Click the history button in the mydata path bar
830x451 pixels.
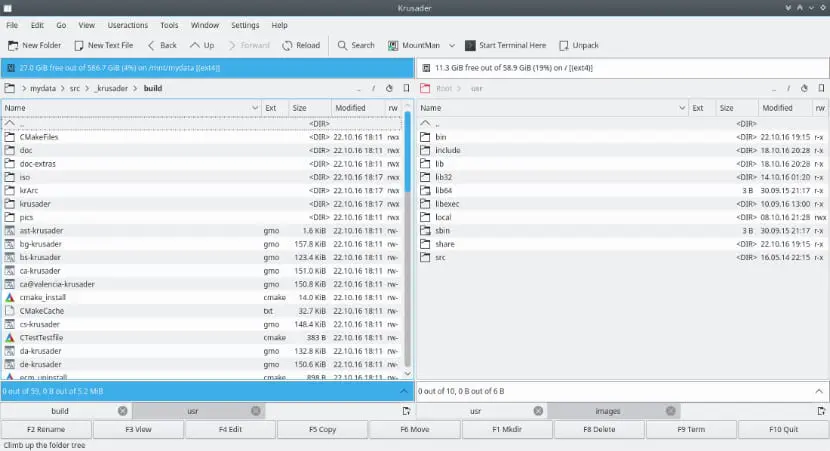pos(389,88)
